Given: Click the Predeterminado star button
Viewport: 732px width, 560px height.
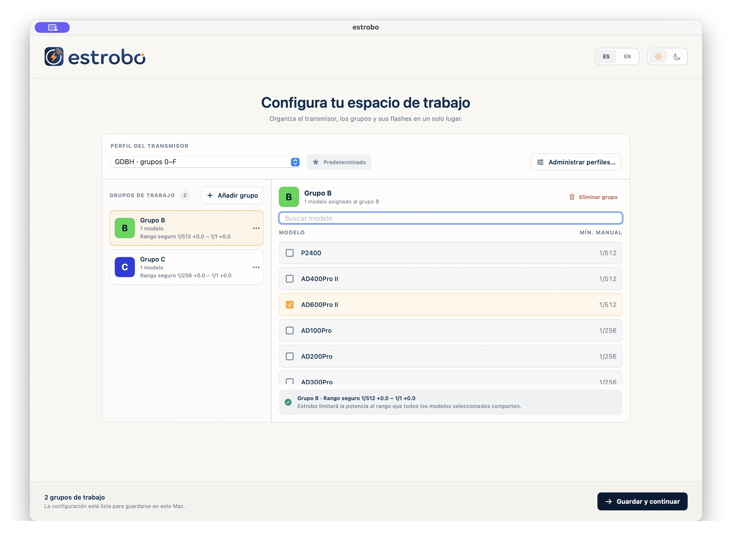Looking at the screenshot, I should click(x=339, y=162).
